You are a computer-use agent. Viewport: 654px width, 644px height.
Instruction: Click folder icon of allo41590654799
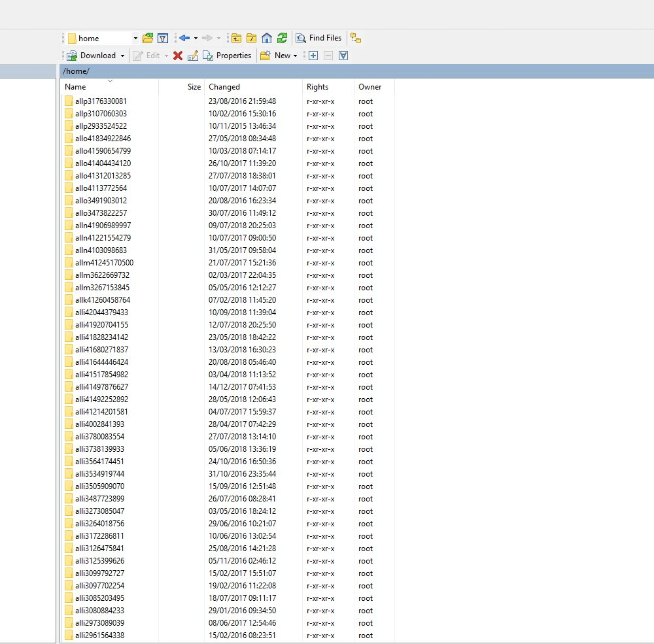(69, 151)
